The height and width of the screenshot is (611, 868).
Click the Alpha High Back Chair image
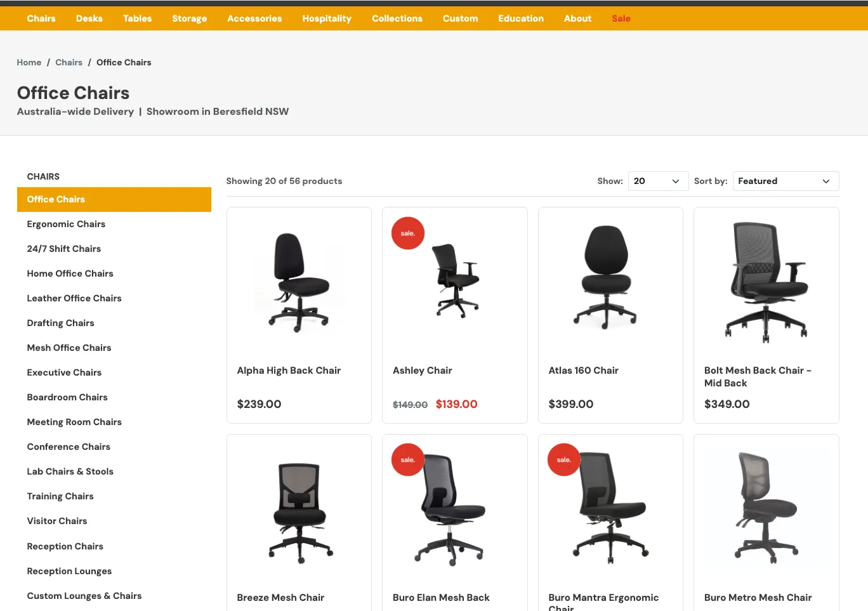pos(299,282)
